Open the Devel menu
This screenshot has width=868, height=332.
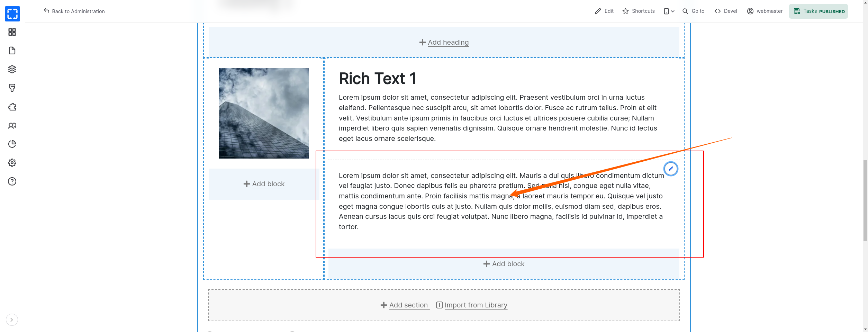tap(726, 11)
